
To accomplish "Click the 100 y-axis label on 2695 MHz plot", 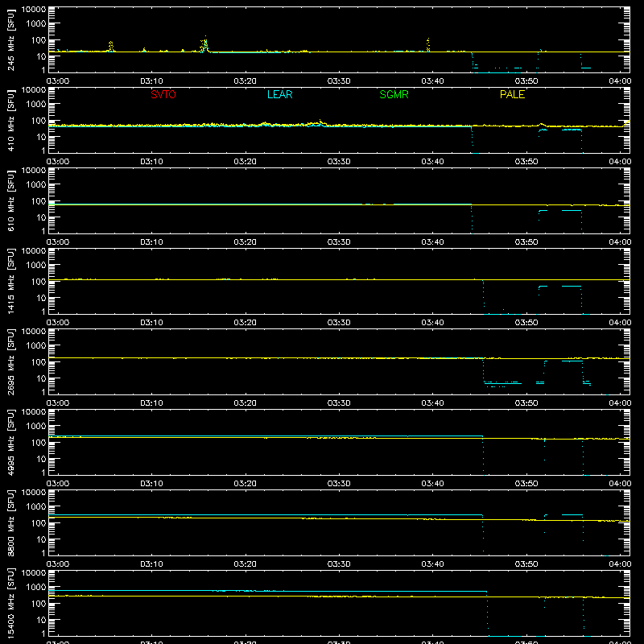I will click(x=38, y=362).
